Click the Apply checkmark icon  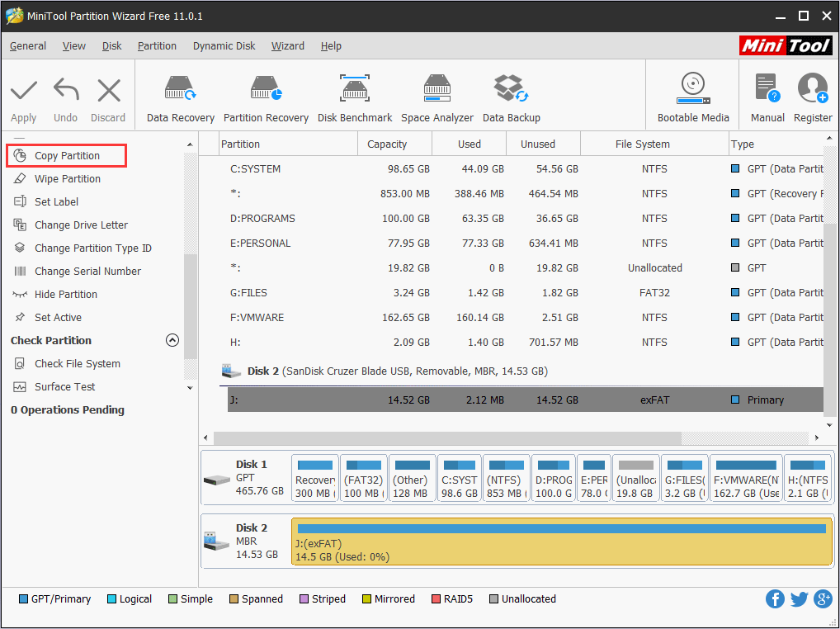click(24, 91)
